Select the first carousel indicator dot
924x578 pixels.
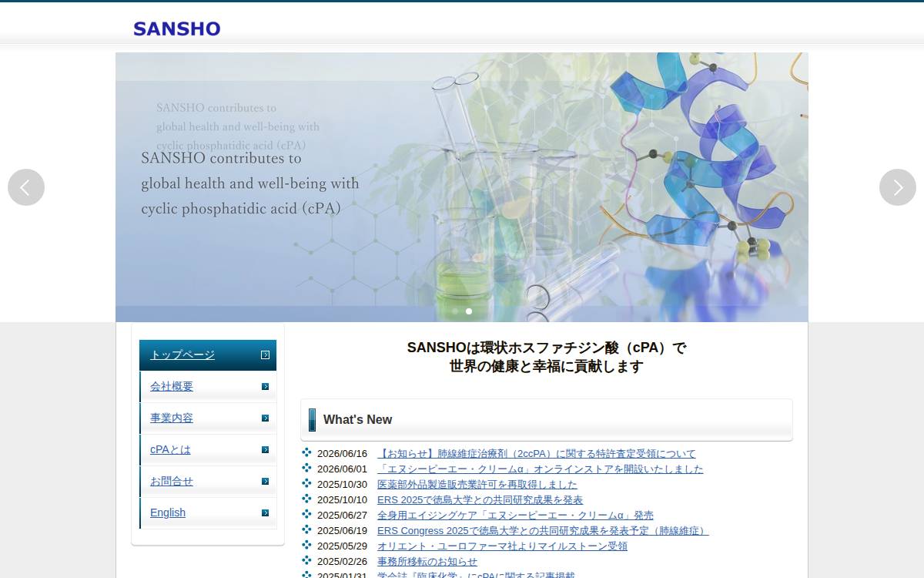(455, 311)
